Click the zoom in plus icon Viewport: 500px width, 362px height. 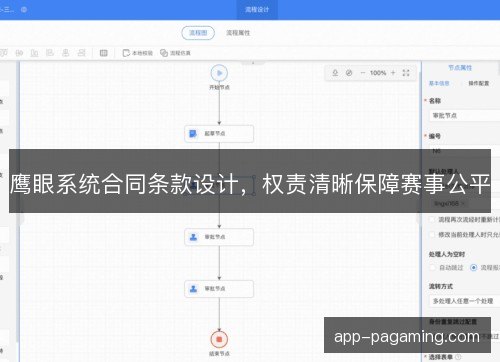point(393,73)
